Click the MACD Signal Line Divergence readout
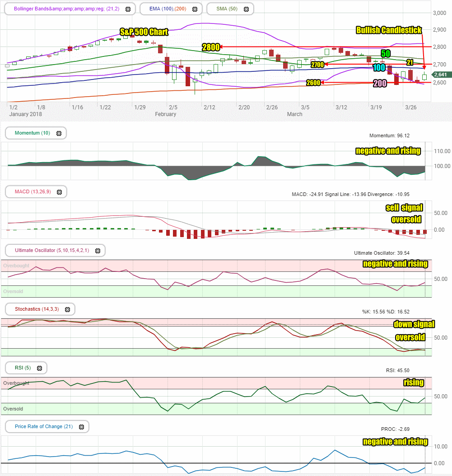 [x=350, y=194]
